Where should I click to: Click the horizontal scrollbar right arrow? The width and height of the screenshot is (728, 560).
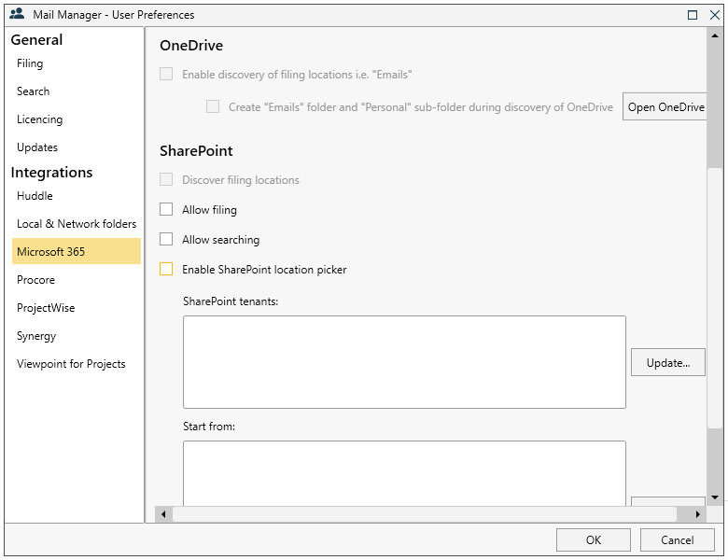point(697,514)
